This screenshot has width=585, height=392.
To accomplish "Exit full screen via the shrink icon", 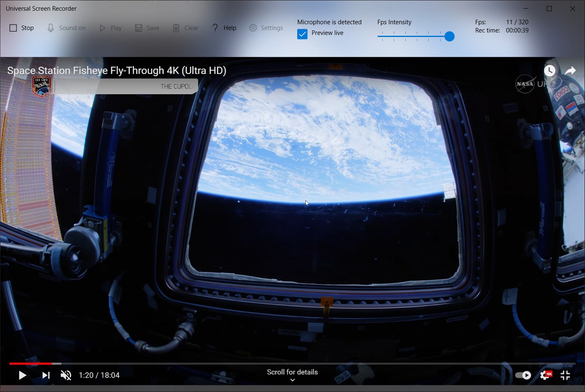I will [565, 375].
